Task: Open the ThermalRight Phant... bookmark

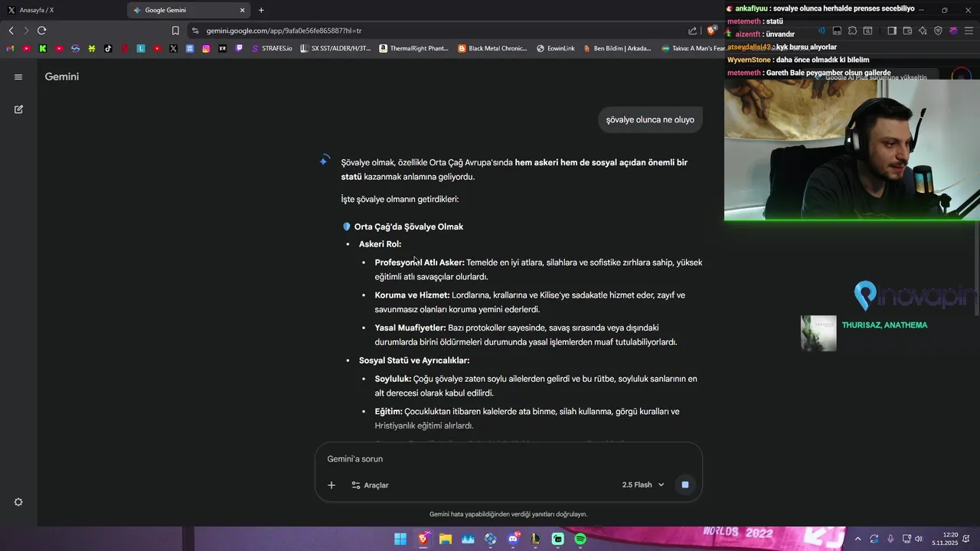Action: click(414, 48)
